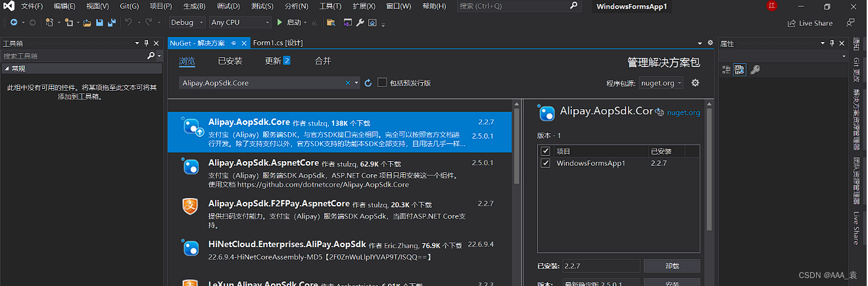Viewport: 868px width, 286px height.
Task: Open the File (文件) menu
Action: tap(32, 6)
